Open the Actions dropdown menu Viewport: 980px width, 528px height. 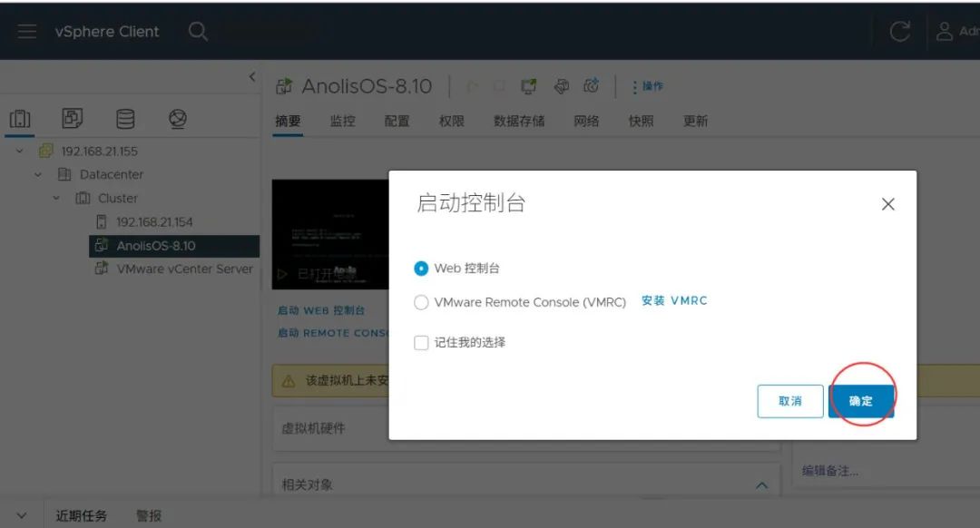648,86
